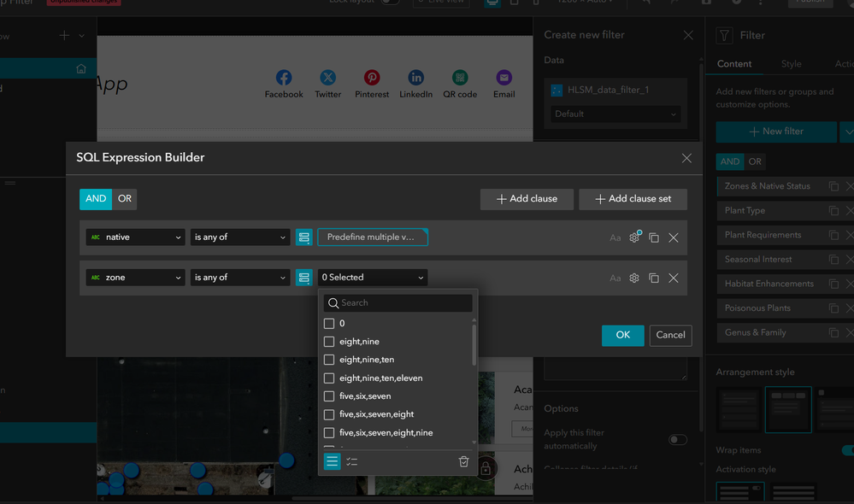The image size is (854, 504).
Task: Click Cancel in SQL Expression Builder
Action: coord(670,335)
